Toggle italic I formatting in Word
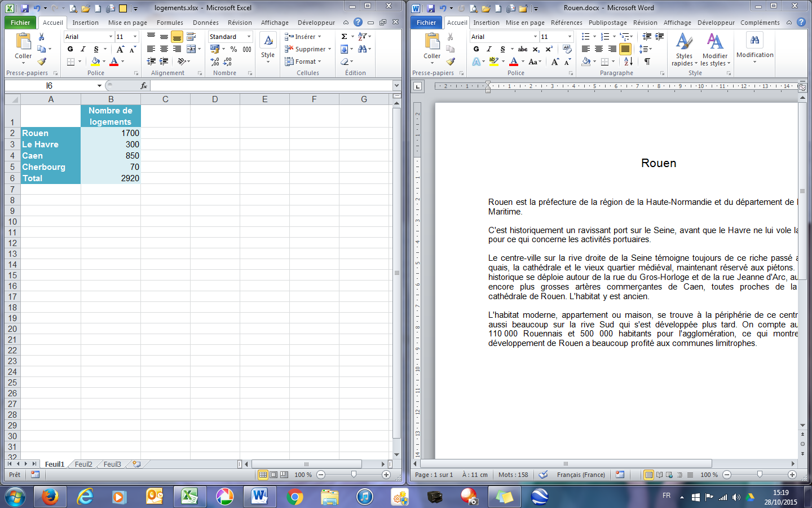812x508 pixels. tap(489, 49)
